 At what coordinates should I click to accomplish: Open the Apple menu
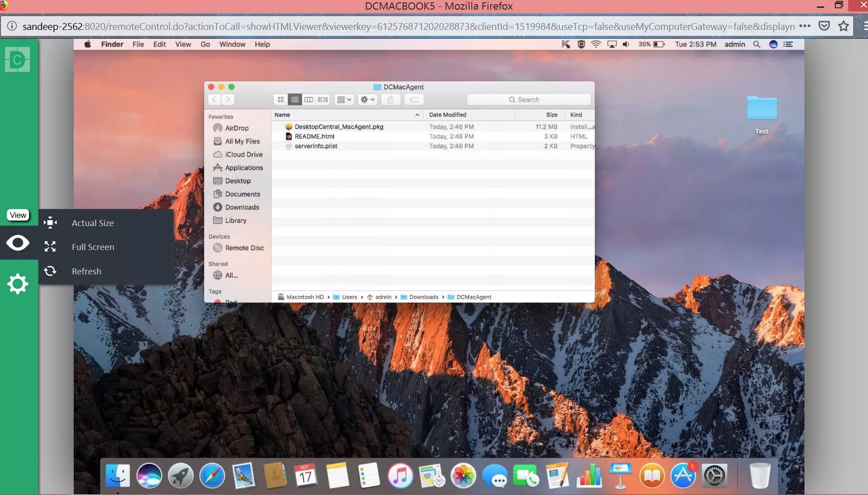tap(88, 44)
